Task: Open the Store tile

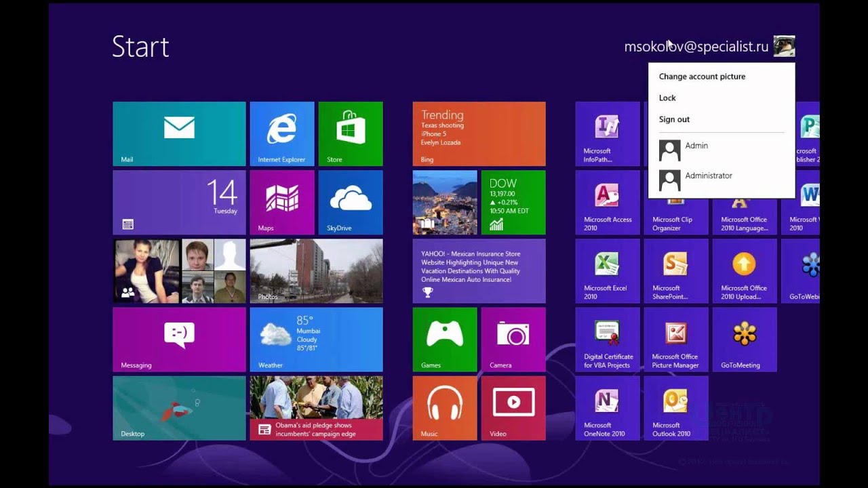Action: (x=351, y=134)
